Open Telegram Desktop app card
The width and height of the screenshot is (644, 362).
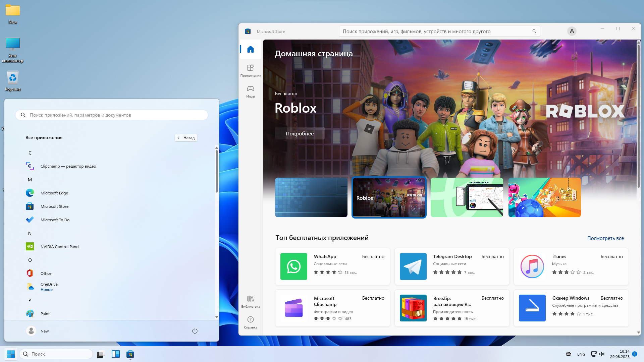click(452, 266)
